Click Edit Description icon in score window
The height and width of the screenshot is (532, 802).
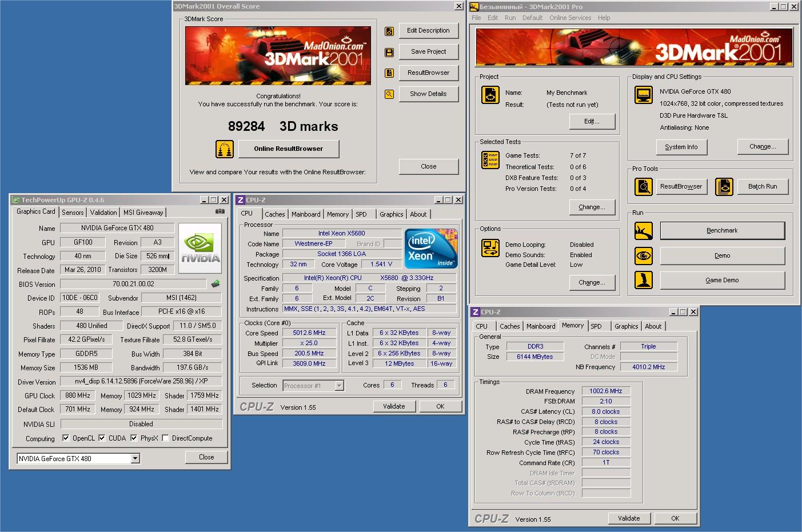point(389,31)
